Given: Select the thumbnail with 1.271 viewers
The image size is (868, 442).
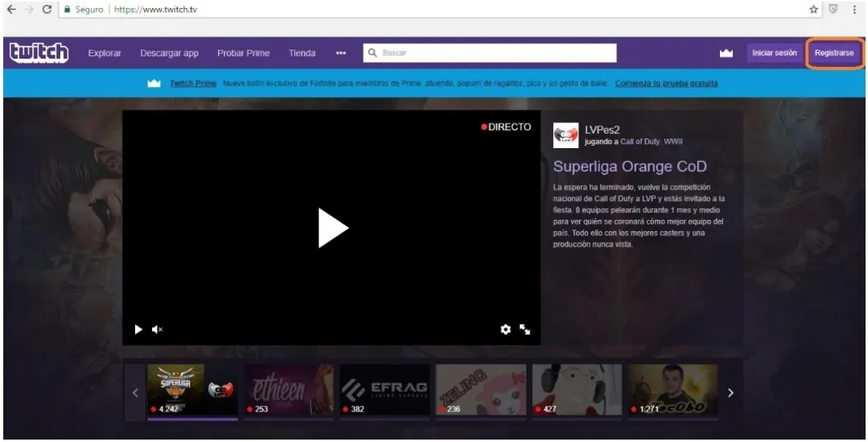Looking at the screenshot, I should click(673, 390).
